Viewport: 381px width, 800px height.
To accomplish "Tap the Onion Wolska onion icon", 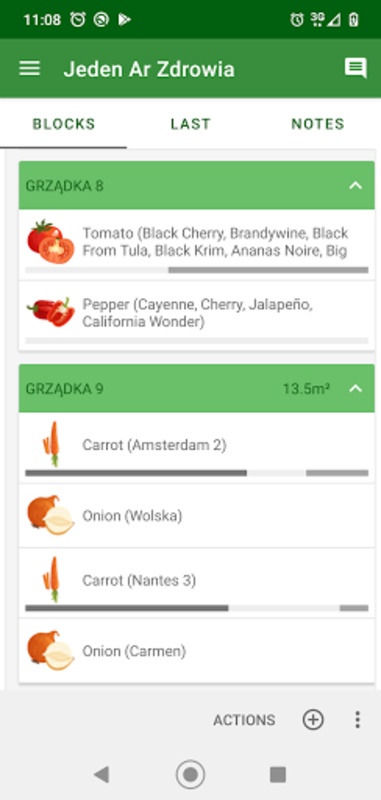I will point(50,515).
